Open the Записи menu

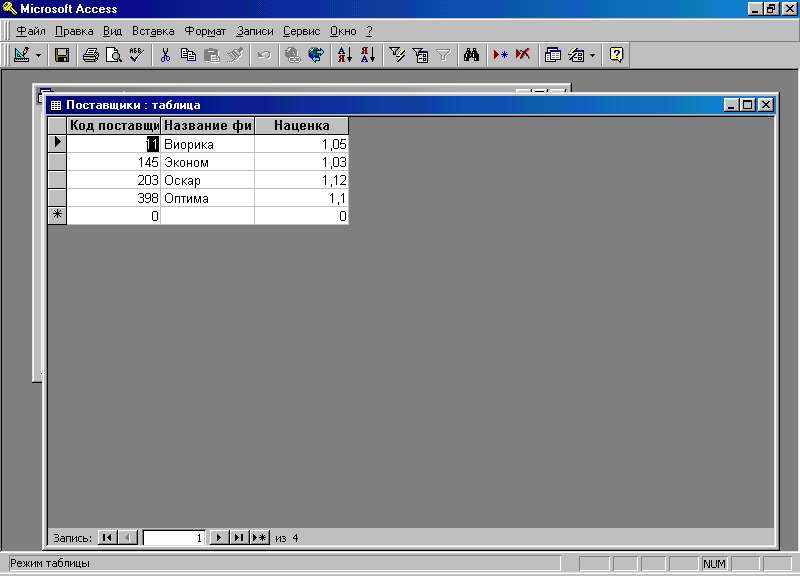pyautogui.click(x=255, y=31)
